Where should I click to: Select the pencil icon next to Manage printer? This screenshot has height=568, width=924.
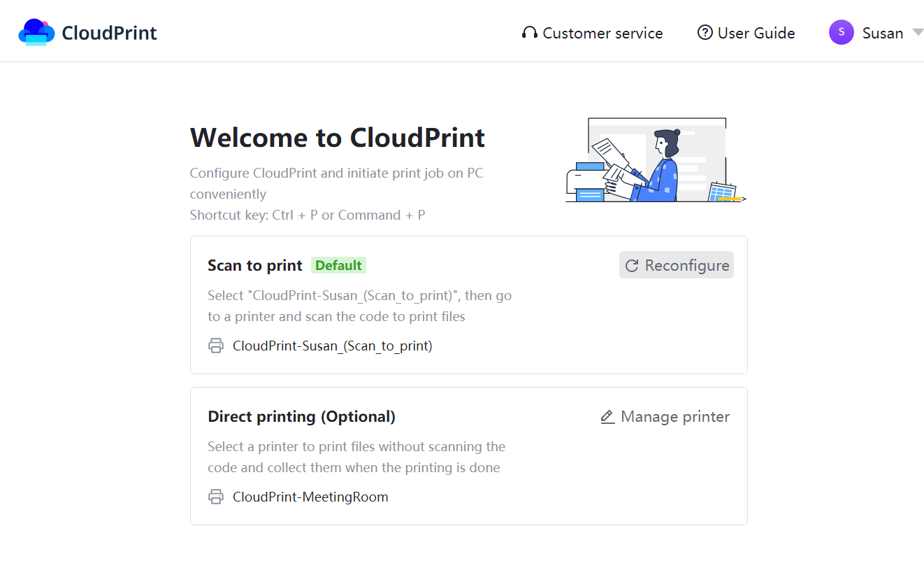point(607,416)
